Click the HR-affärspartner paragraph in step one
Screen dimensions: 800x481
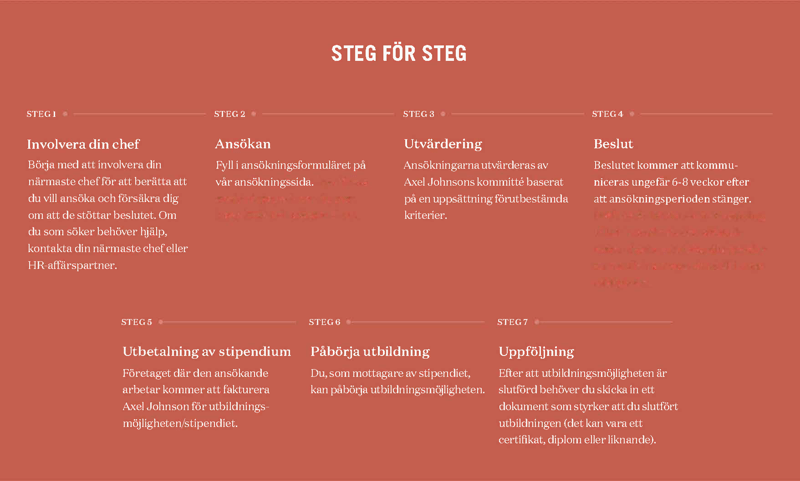click(108, 215)
